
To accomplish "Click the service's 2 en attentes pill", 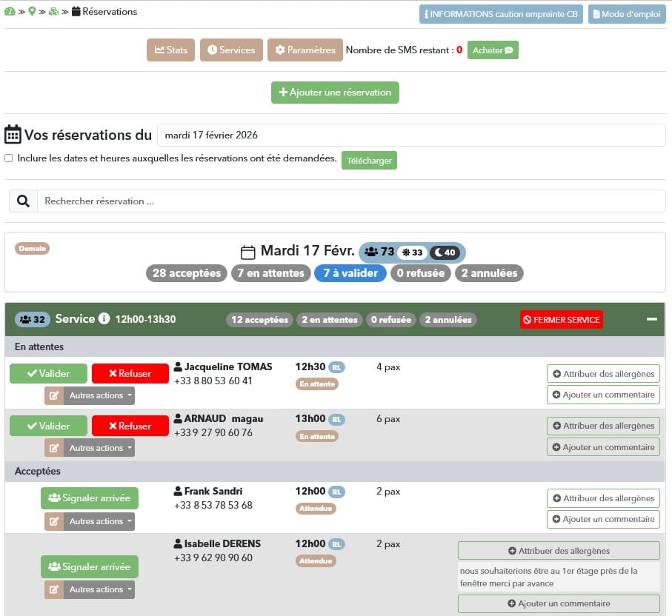I will point(330,320).
